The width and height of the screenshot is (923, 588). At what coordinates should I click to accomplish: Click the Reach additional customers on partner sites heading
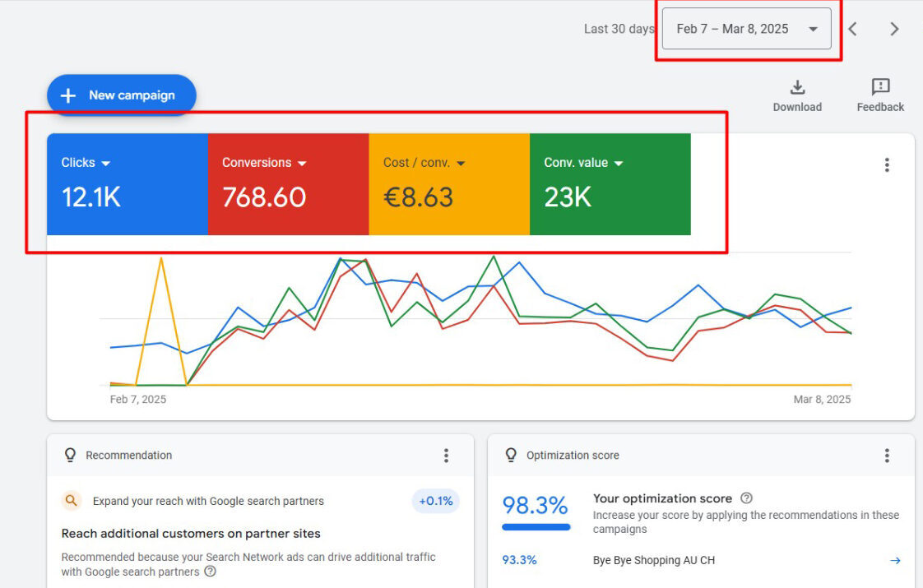[x=191, y=533]
